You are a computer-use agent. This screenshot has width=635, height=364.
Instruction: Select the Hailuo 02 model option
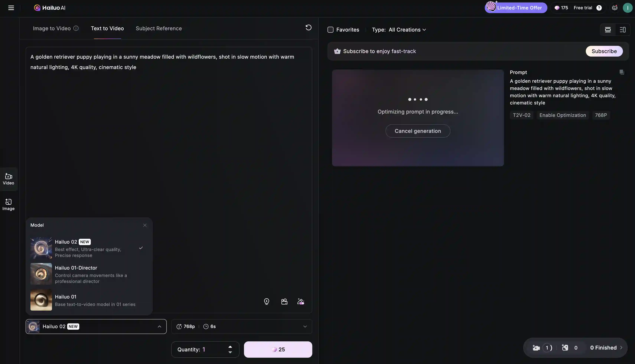coord(89,248)
